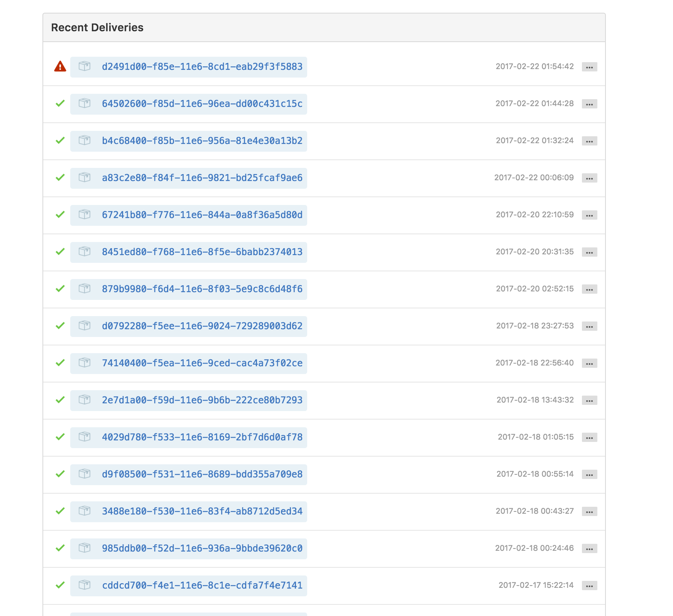Expand the delivery entry timestamped 2017-02-20 22:10:59
The width and height of the screenshot is (673, 616).
point(589,215)
